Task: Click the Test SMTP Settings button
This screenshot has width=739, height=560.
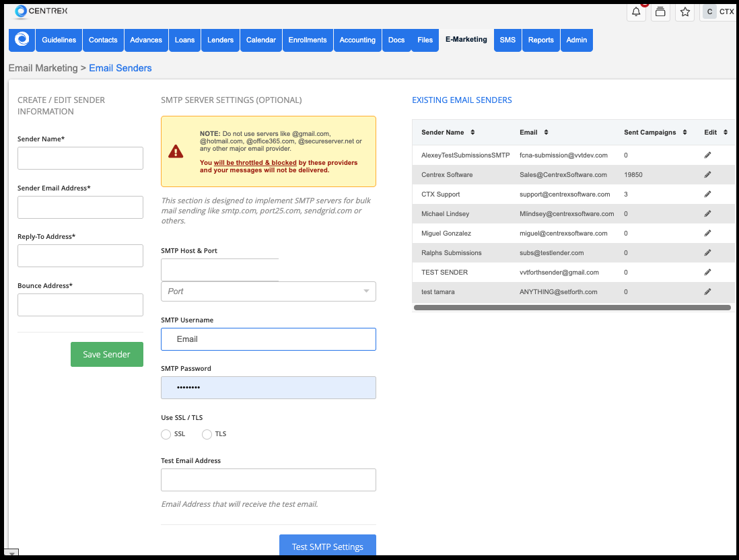Action: 328,546
